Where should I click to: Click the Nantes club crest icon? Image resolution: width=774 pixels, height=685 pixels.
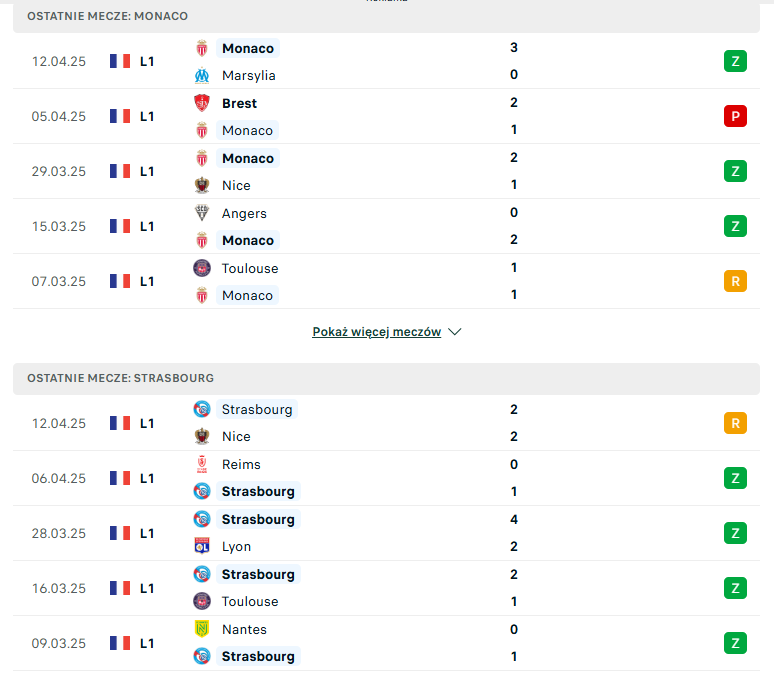coord(202,629)
